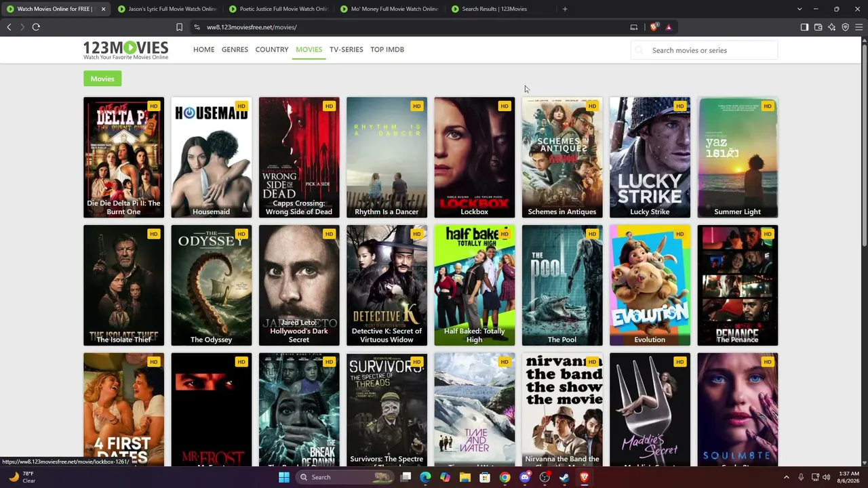Click the green Movies heading button
The image size is (868, 488).
point(102,79)
